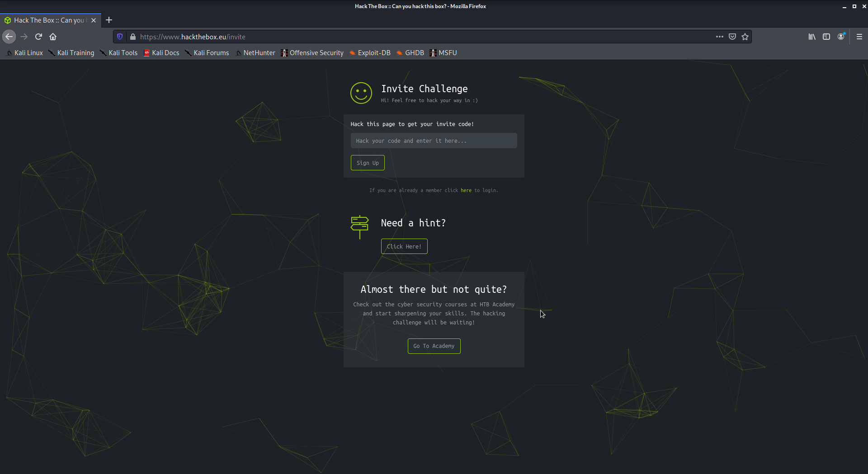Open the Kali Docs bookmark
The height and width of the screenshot is (474, 868).
point(161,53)
